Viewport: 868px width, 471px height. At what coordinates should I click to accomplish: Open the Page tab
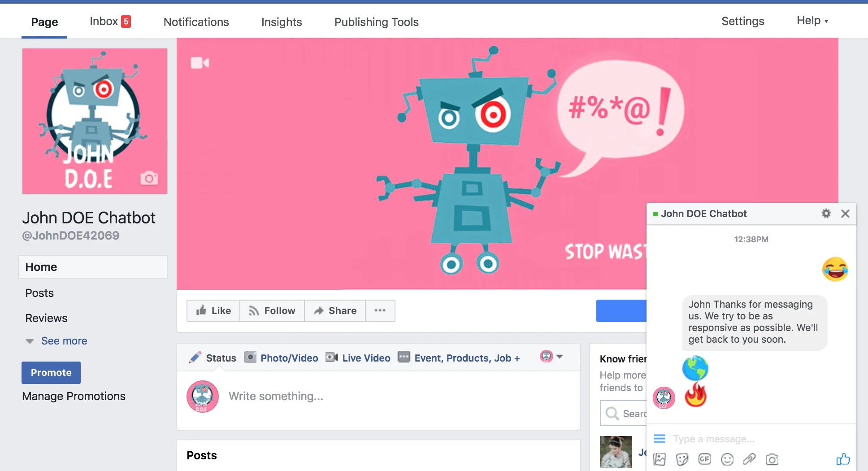coord(44,22)
